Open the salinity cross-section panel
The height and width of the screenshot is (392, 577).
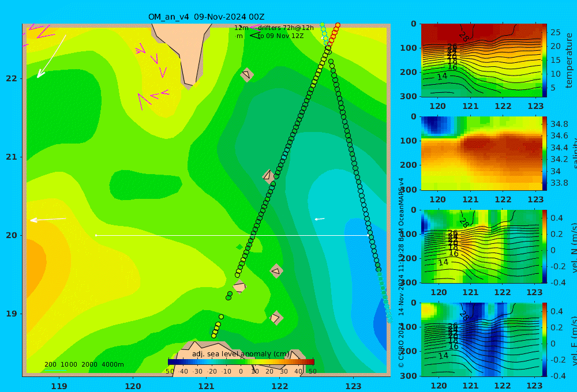pos(481,153)
